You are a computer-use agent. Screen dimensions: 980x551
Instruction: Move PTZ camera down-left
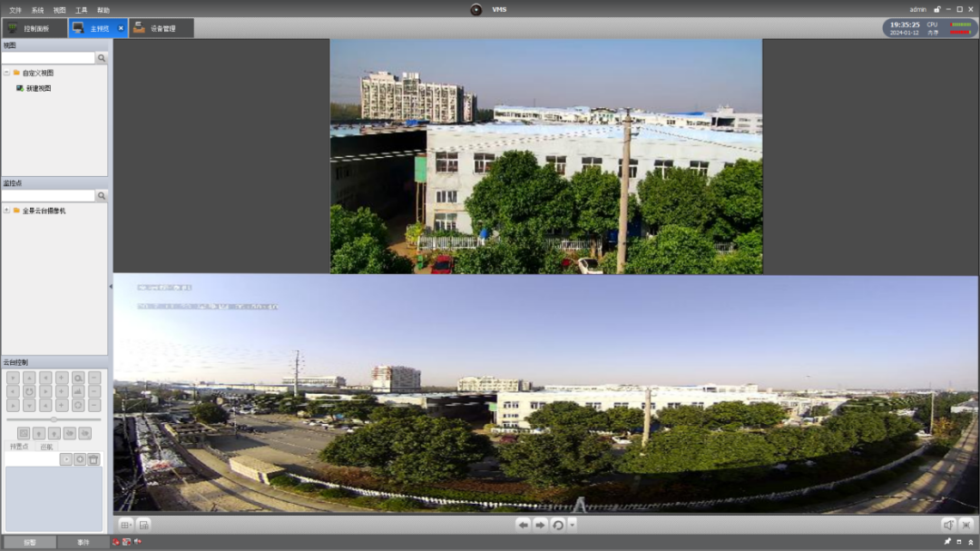[13, 405]
